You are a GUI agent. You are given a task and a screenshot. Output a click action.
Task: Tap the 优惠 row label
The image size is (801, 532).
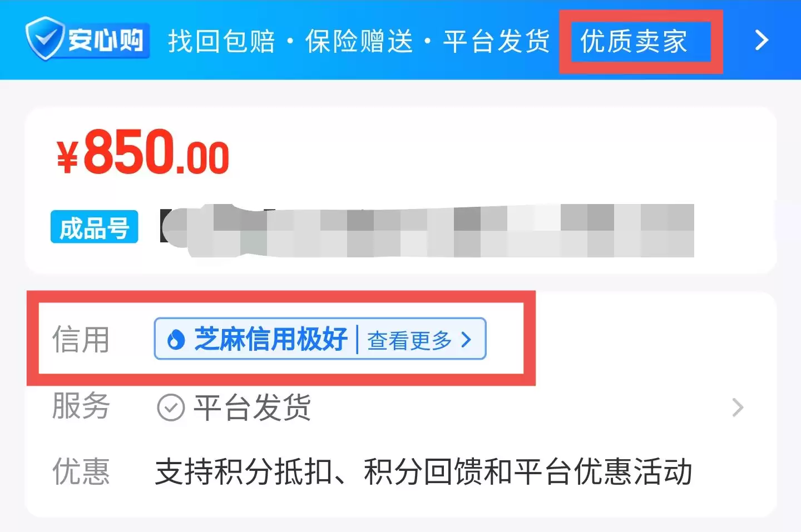point(81,471)
